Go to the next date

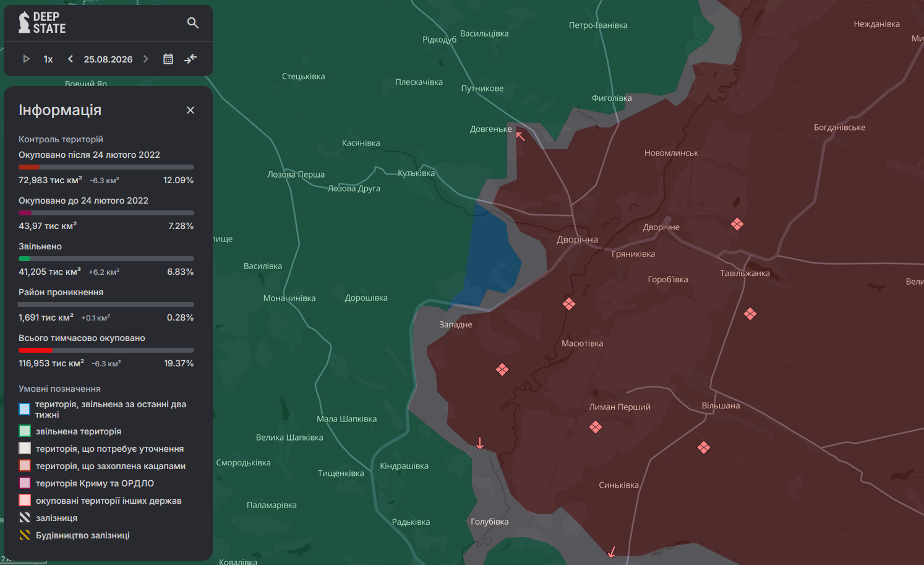(146, 59)
